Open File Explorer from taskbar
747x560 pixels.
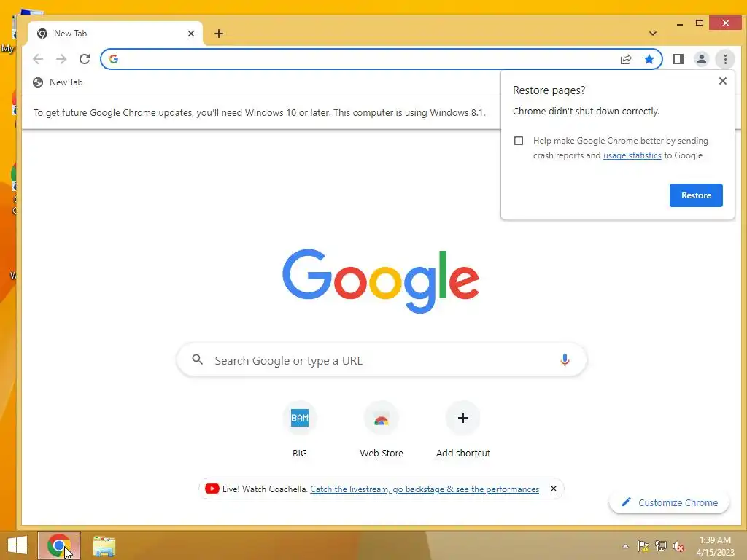104,545
